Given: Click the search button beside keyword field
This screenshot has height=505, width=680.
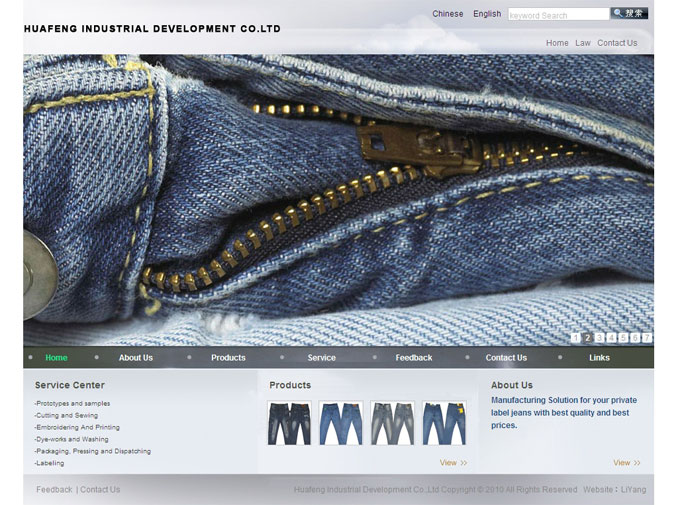Looking at the screenshot, I should [629, 14].
